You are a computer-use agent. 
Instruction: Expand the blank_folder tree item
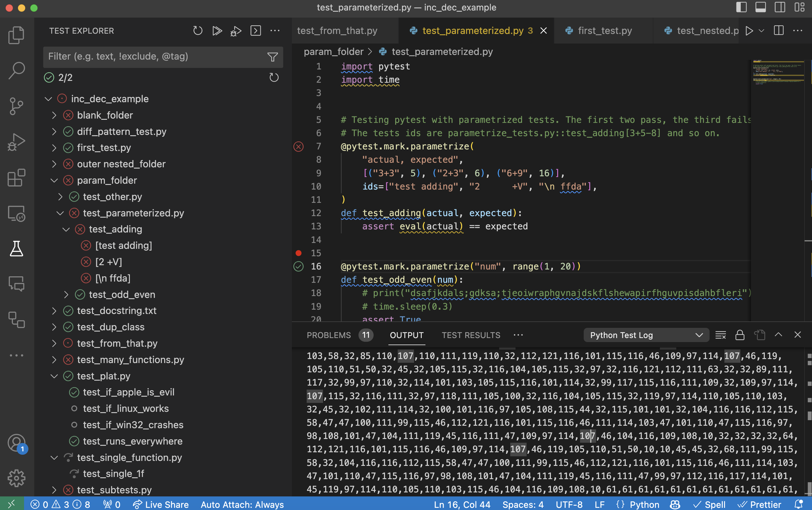(x=55, y=115)
